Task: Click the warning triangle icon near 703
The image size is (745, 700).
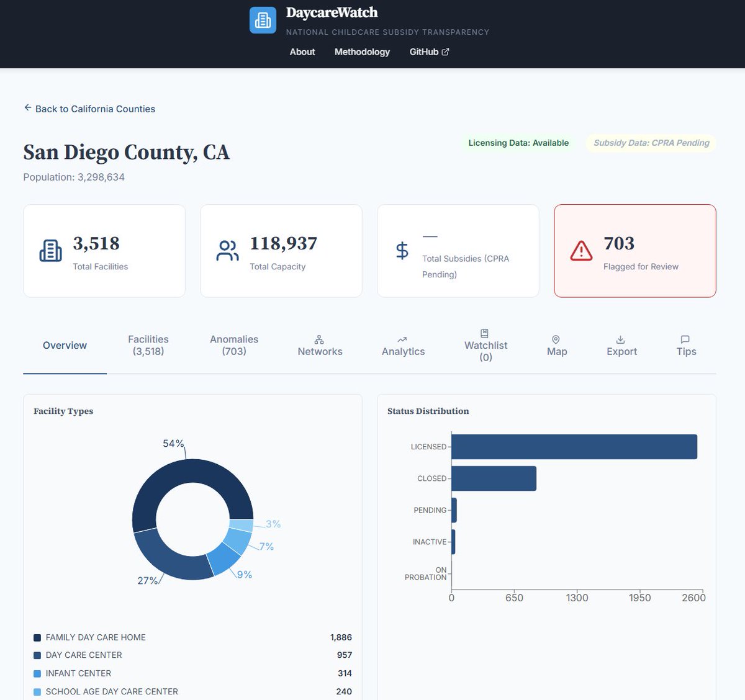Action: [580, 251]
